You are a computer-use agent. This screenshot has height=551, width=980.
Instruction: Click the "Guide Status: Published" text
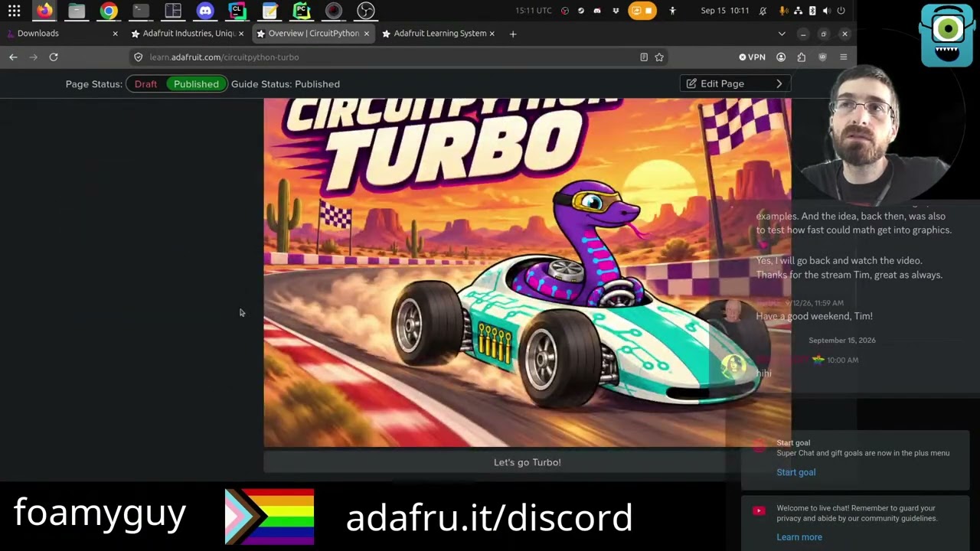pos(286,84)
